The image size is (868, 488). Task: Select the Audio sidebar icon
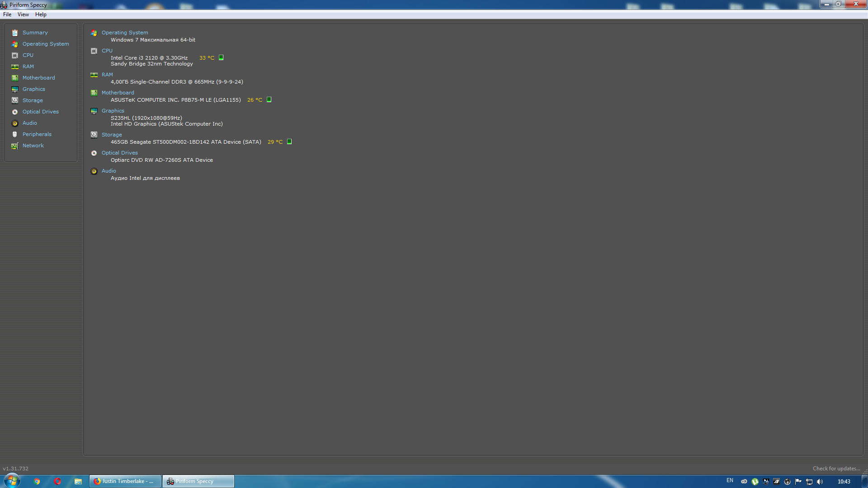tap(15, 123)
